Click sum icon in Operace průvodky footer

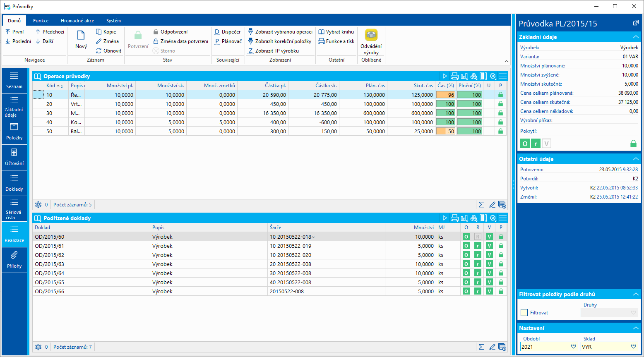click(x=481, y=205)
